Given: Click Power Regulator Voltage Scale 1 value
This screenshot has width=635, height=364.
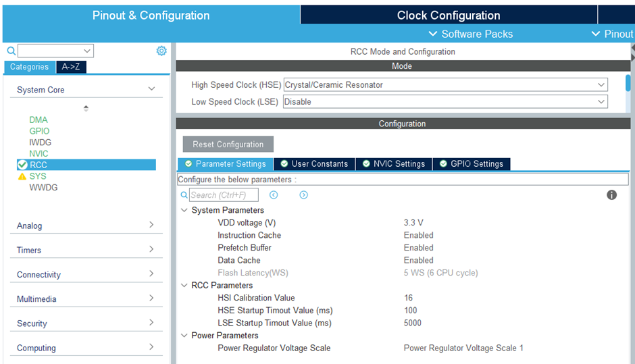Looking at the screenshot, I should pyautogui.click(x=463, y=348).
